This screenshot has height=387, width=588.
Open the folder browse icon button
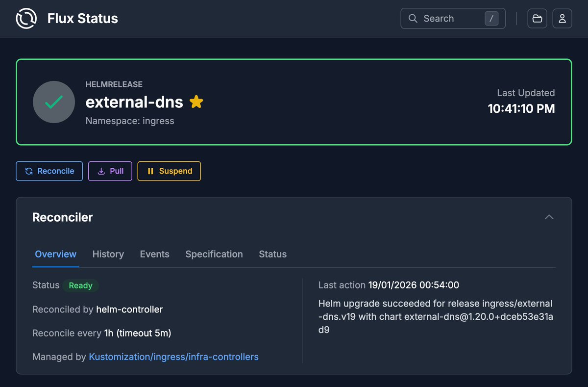[538, 19]
